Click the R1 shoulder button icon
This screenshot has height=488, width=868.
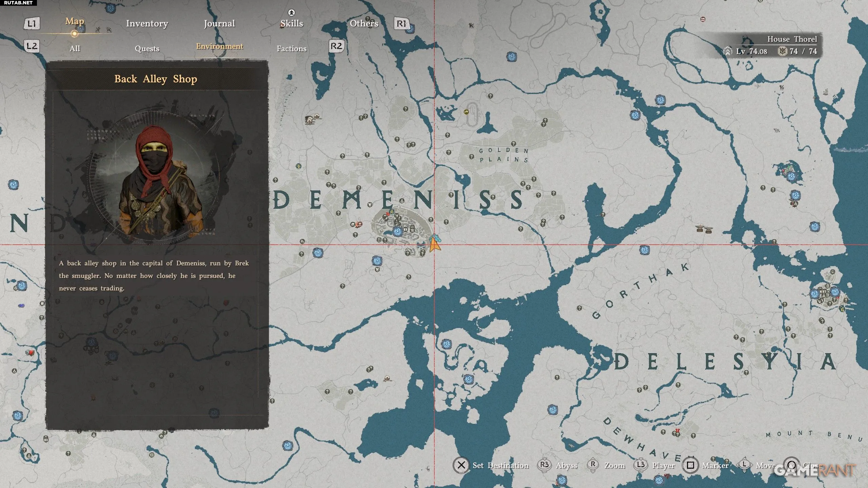pyautogui.click(x=401, y=23)
